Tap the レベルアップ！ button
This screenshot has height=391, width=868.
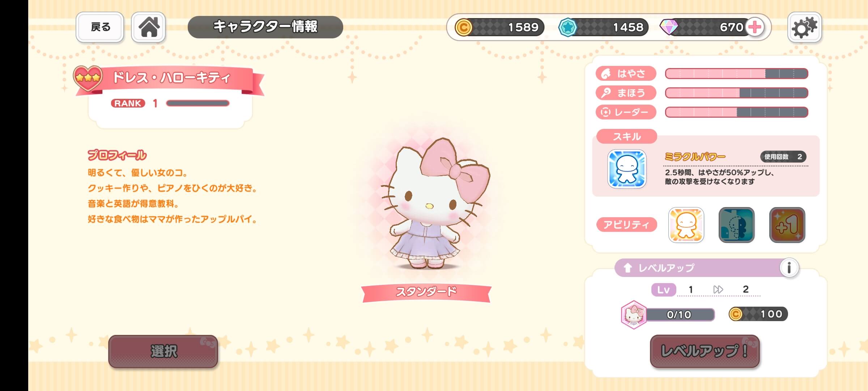click(705, 351)
